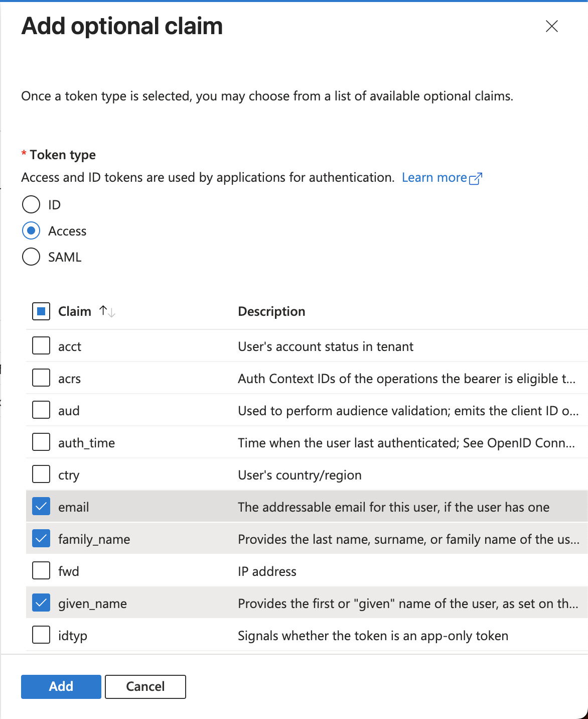Close the Add optional claim panel
The width and height of the screenshot is (588, 719).
click(x=551, y=26)
